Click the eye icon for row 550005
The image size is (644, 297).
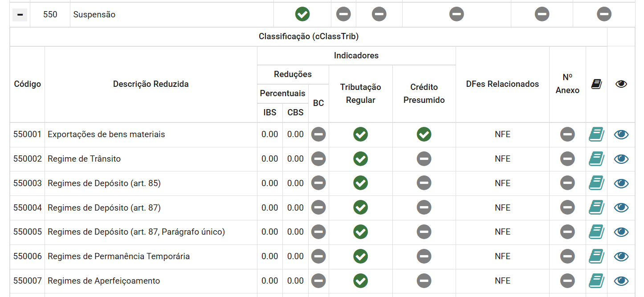pos(621,232)
